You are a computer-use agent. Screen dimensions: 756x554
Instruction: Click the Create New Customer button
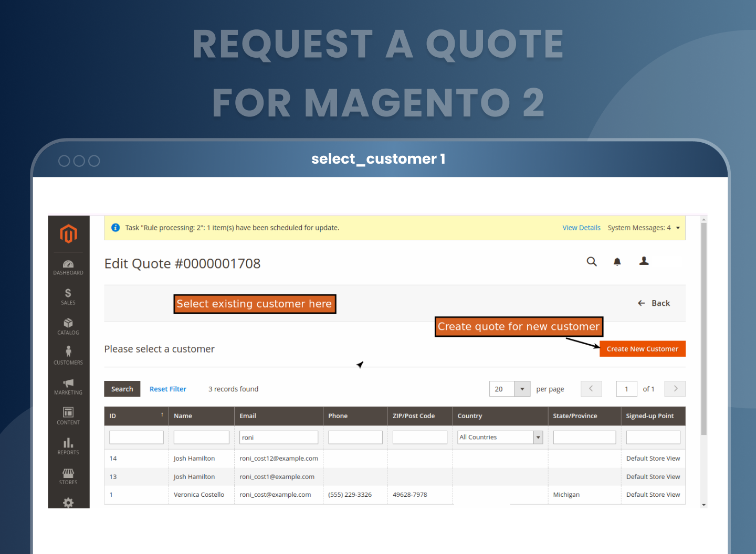click(x=642, y=349)
